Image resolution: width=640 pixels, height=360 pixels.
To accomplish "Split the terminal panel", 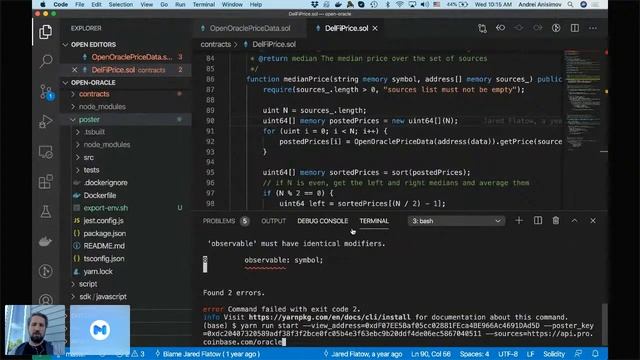I will [x=538, y=221].
